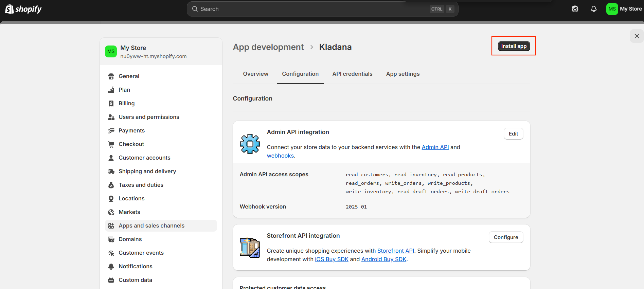644x289 pixels.
Task: Open the My Store account menu
Action: click(x=624, y=9)
